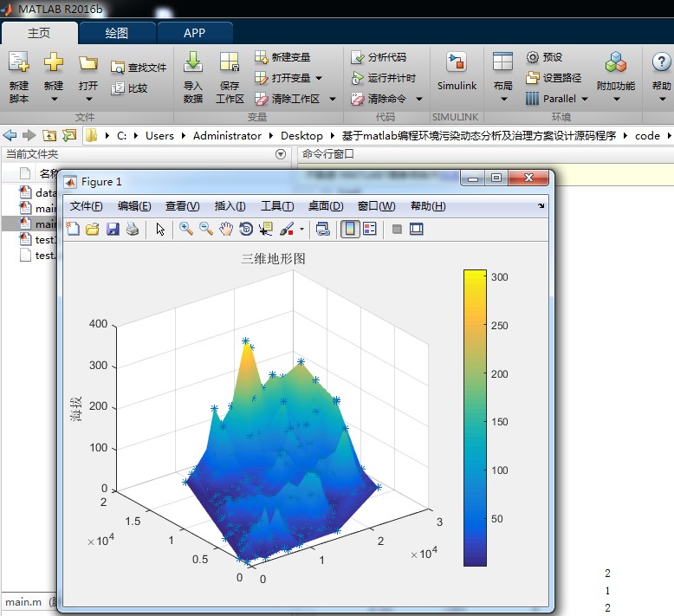Expand 清除命令 dropdown arrow

point(419,99)
